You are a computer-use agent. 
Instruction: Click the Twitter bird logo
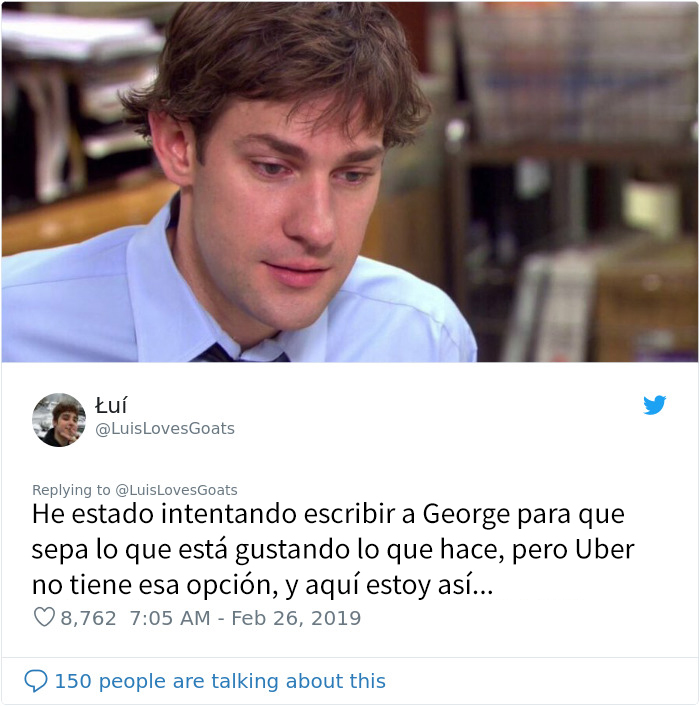pyautogui.click(x=654, y=405)
